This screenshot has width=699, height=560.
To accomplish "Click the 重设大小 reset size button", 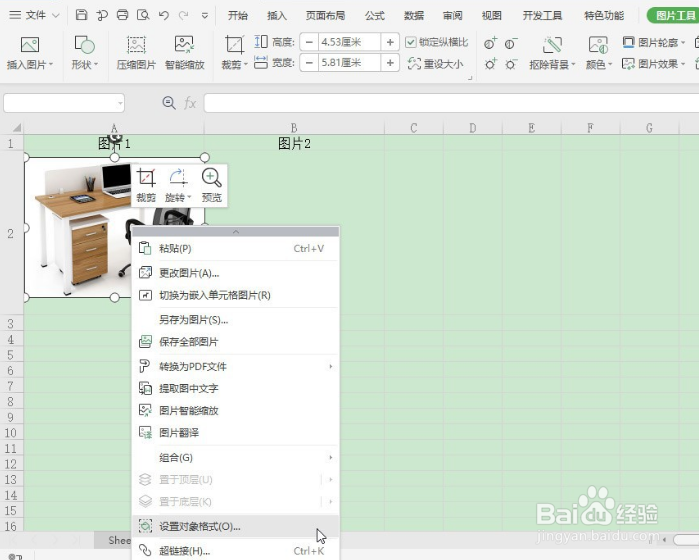I will pyautogui.click(x=436, y=64).
